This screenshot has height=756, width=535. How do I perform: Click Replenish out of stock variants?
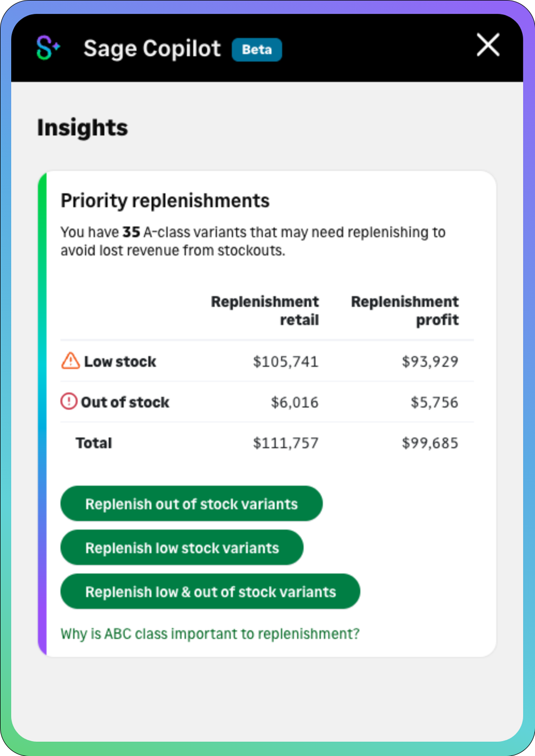pos(191,504)
